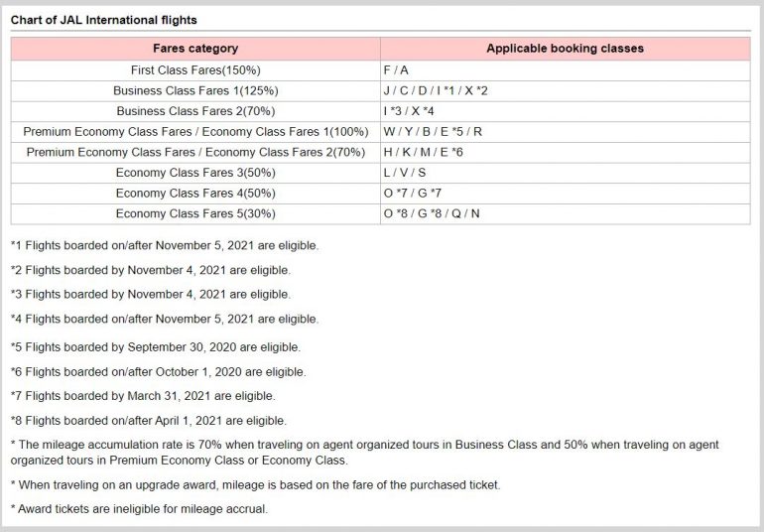
Task: Click footnote *1 about November 5, 2021
Action: pos(165,244)
